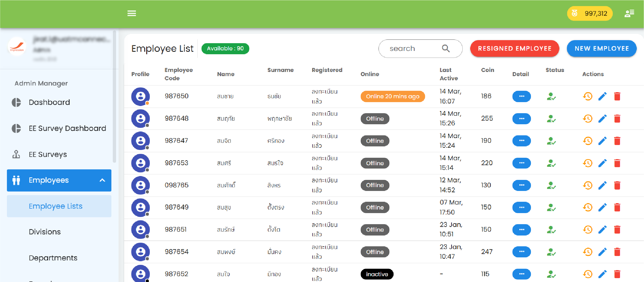Toggle status icon for employee 098765
644x282 pixels.
(551, 185)
